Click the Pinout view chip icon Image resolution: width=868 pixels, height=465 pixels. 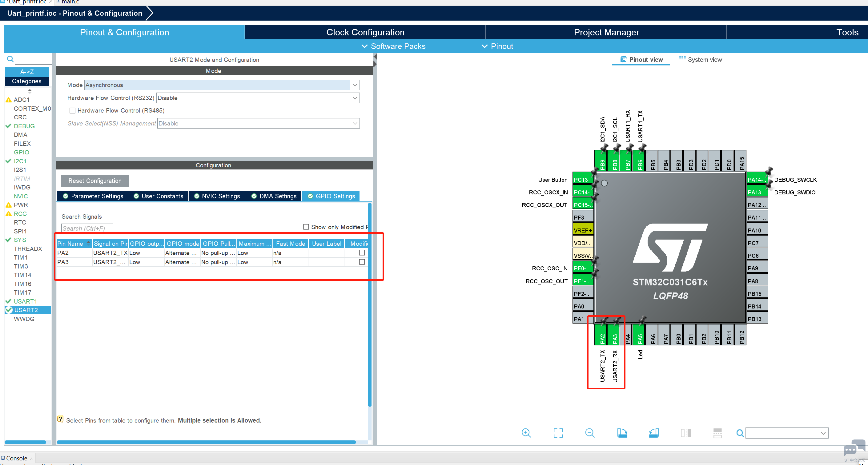623,60
